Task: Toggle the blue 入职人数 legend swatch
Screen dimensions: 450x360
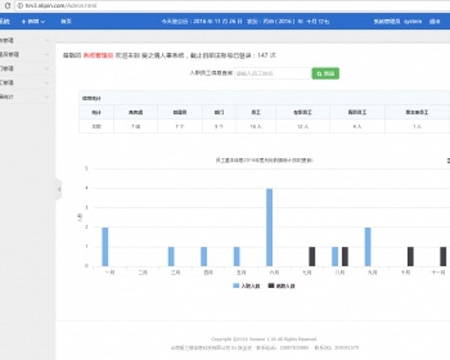Action: click(236, 286)
